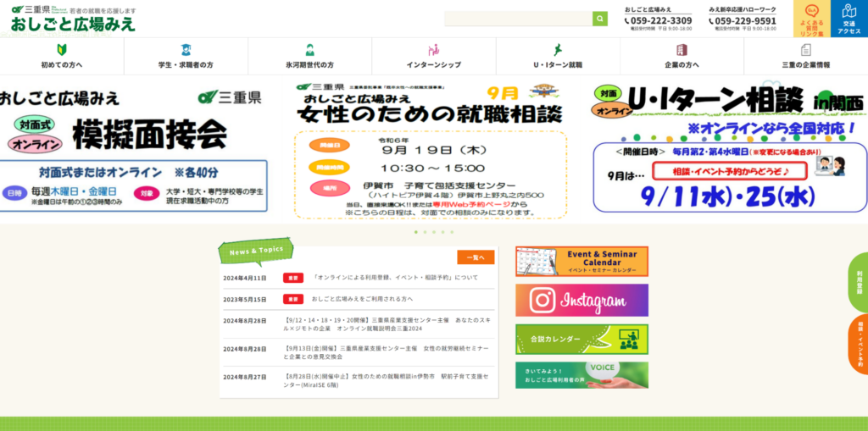This screenshot has height=431, width=868.
Task: Click the News & Topics green label
Action: click(x=256, y=251)
